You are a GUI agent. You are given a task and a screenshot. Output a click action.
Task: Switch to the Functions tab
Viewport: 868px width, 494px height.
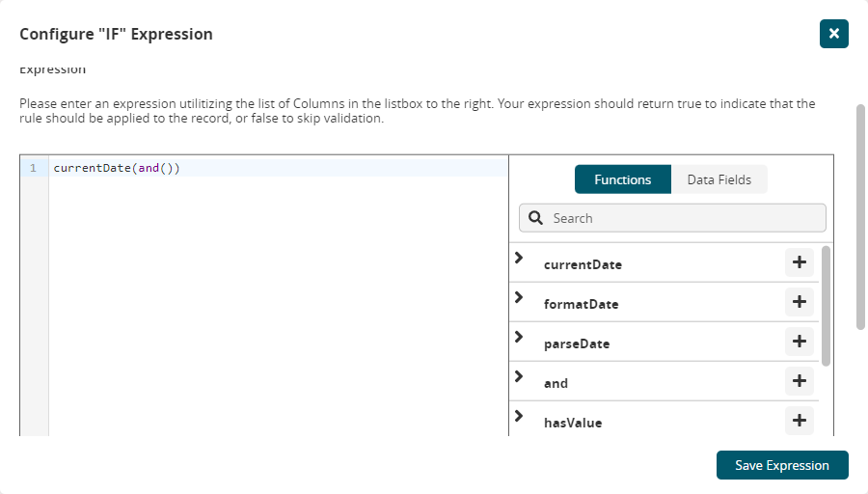[622, 179]
